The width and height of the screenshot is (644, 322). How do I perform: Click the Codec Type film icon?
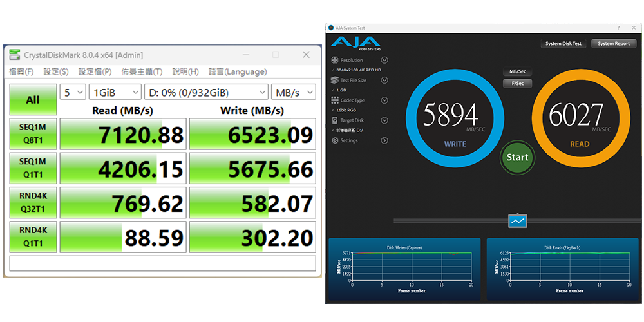click(x=335, y=100)
